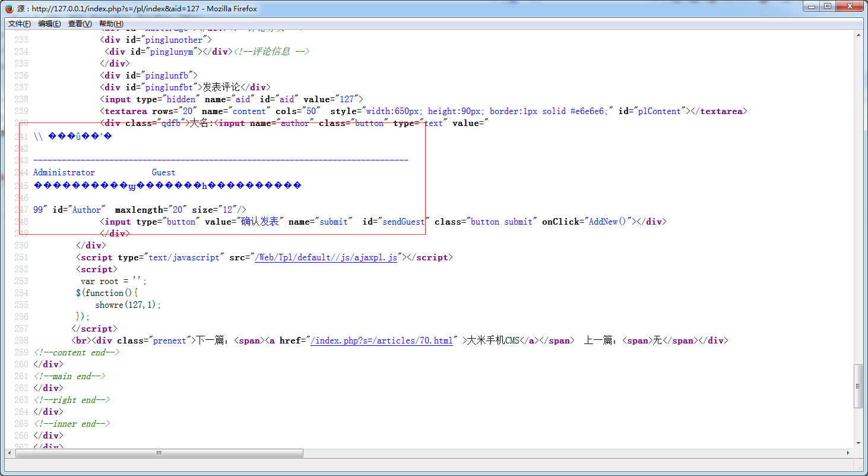Minimize the source viewer window
Viewport: 868px width, 476px height.
click(811, 7)
